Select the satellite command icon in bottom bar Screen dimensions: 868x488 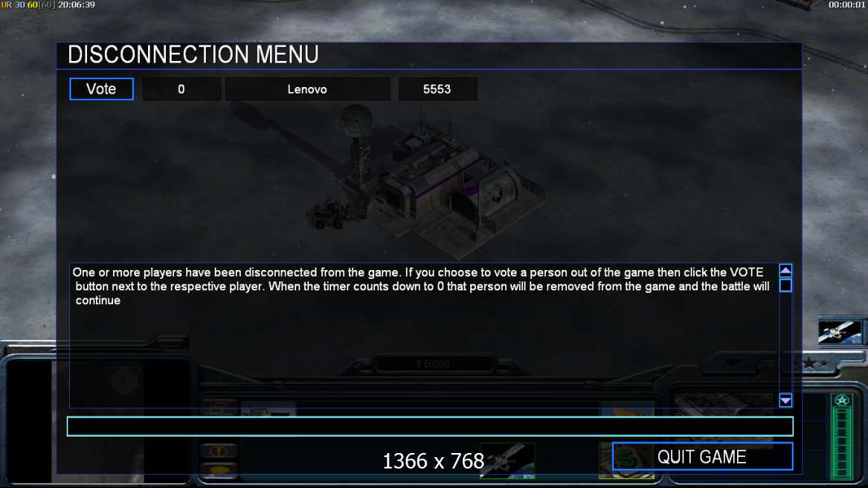507,460
